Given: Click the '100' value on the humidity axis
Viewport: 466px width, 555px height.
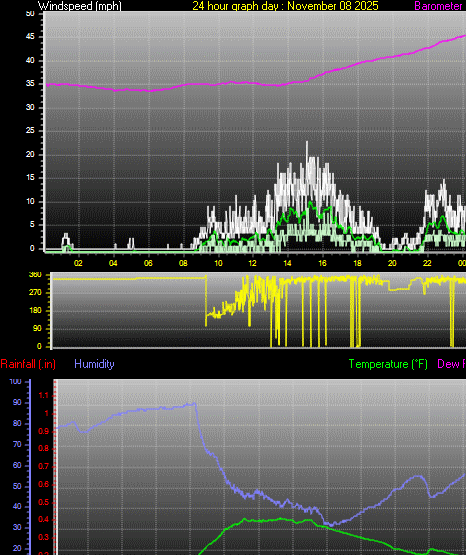Looking at the screenshot, I should tap(16, 382).
